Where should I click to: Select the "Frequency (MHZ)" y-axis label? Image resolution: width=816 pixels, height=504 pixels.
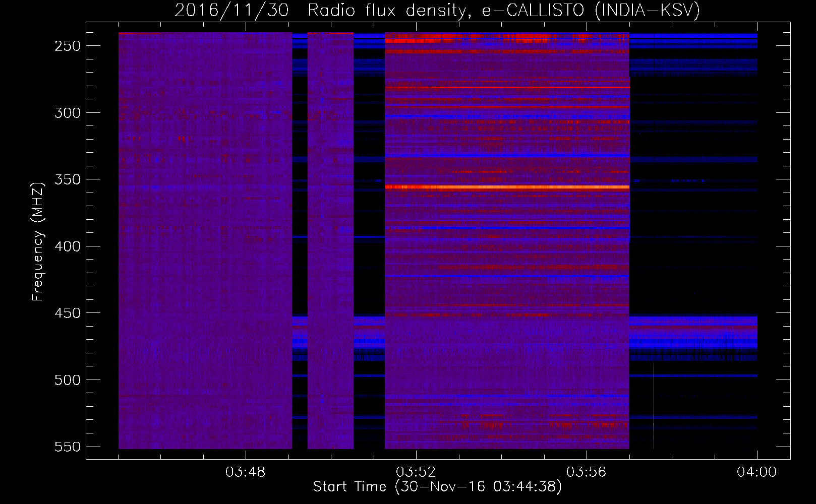pyautogui.click(x=38, y=241)
